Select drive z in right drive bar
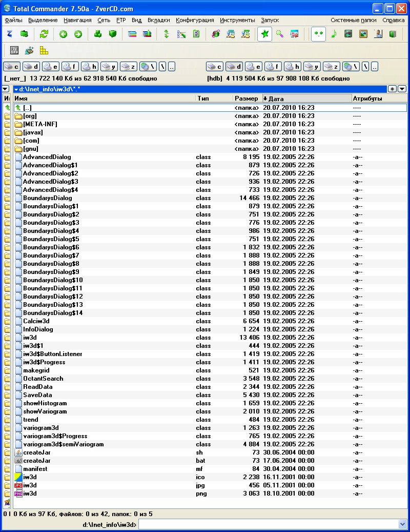Image resolution: width=410 pixels, height=532 pixels. (x=332, y=67)
